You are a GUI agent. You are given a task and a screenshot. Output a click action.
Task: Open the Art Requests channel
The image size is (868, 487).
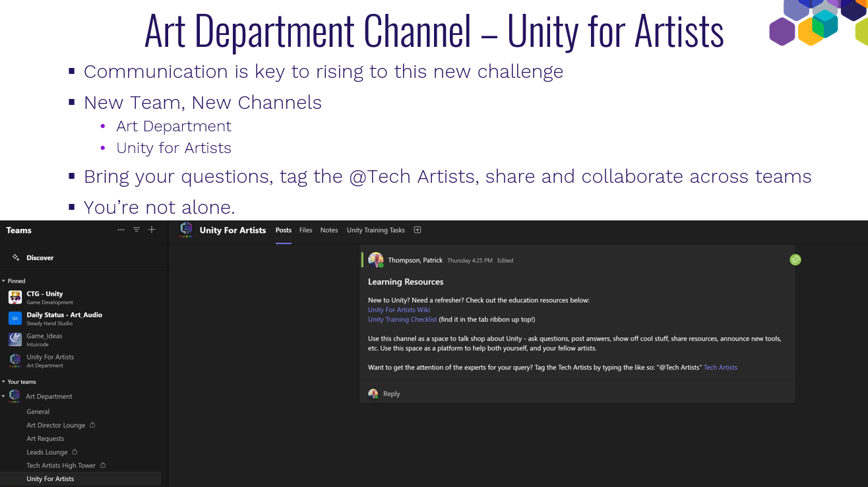coord(46,439)
